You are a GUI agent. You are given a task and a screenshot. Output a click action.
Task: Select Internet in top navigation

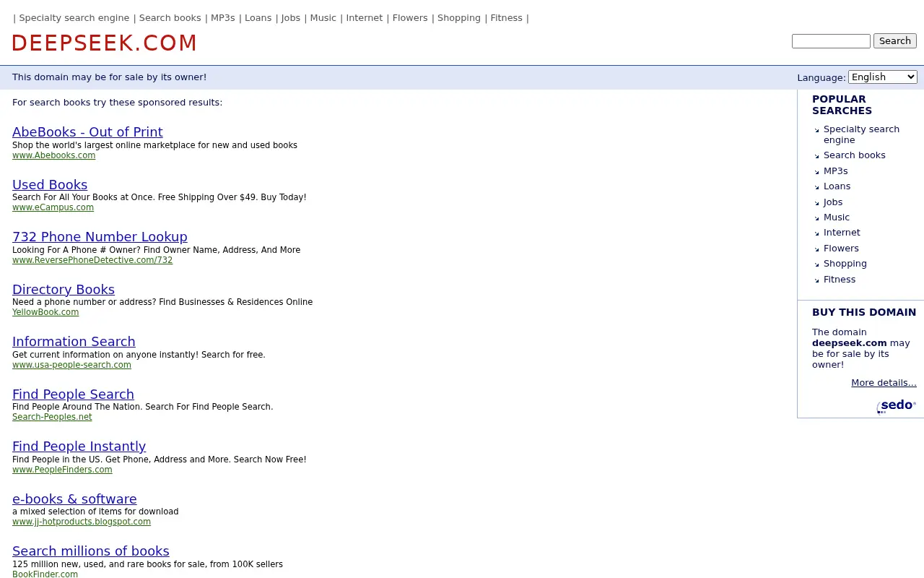(364, 18)
